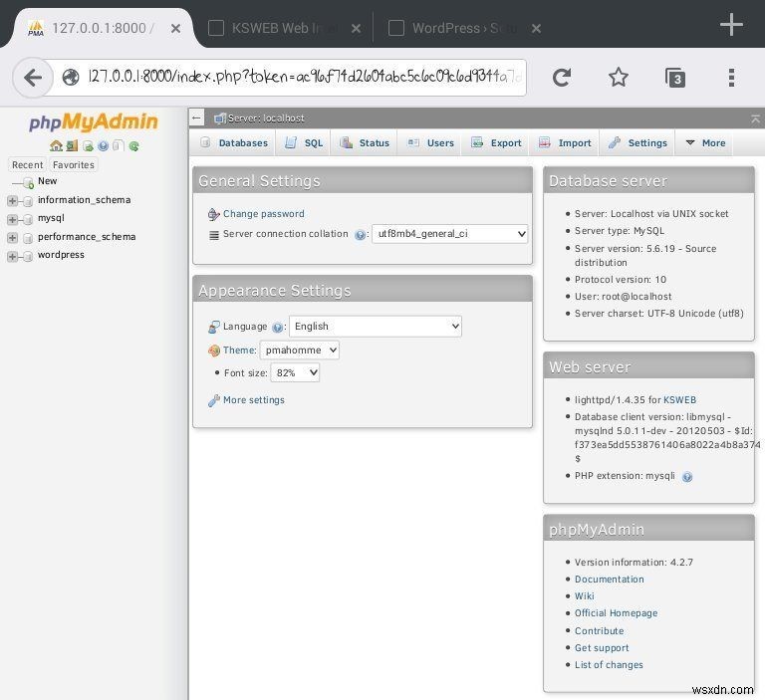
Task: Open the Export tab
Action: (x=496, y=143)
